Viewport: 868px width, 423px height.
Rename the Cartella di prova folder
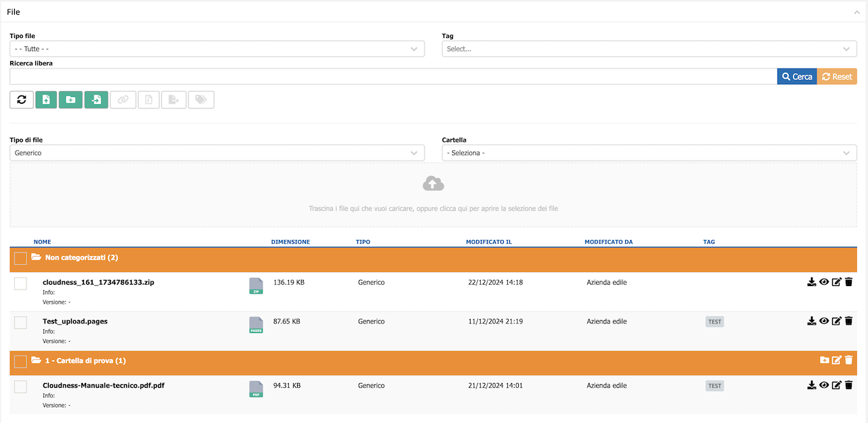point(837,360)
